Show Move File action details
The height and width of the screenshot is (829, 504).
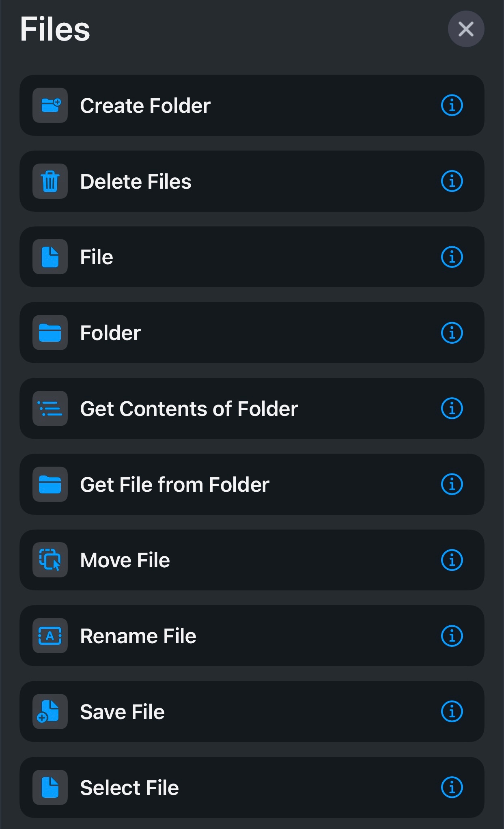tap(452, 560)
